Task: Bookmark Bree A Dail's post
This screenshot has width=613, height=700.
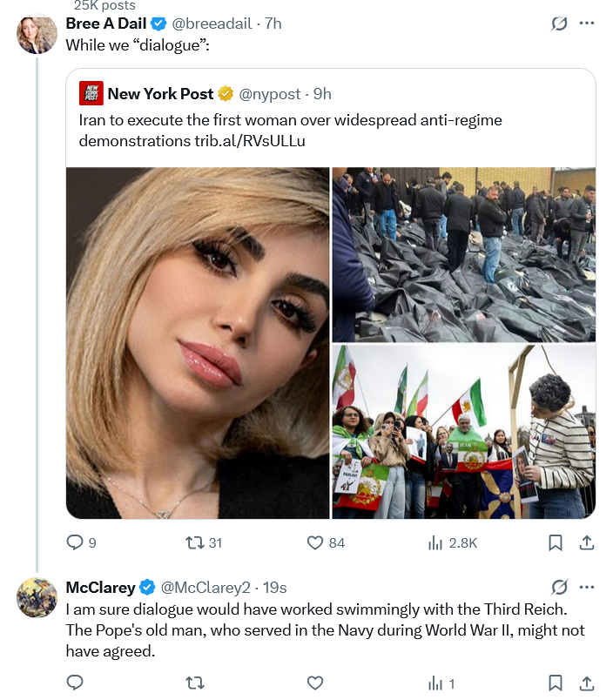Action: pyautogui.click(x=555, y=542)
